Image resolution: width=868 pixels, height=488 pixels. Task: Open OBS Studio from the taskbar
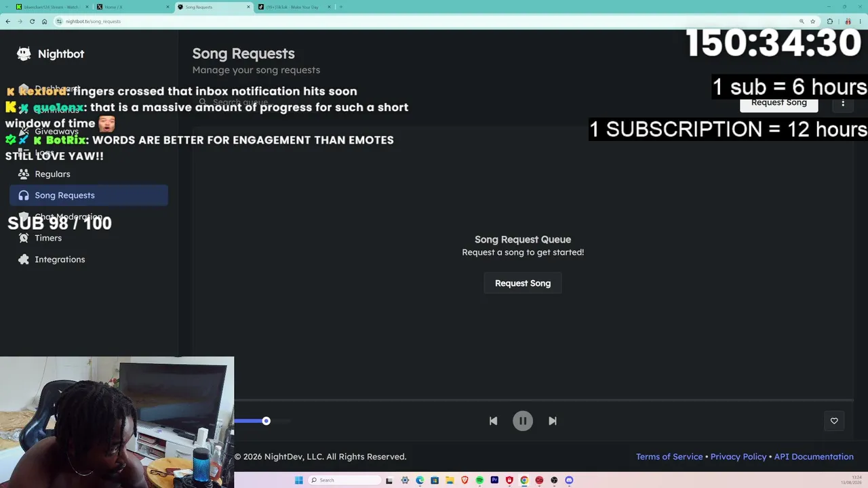coord(554,481)
